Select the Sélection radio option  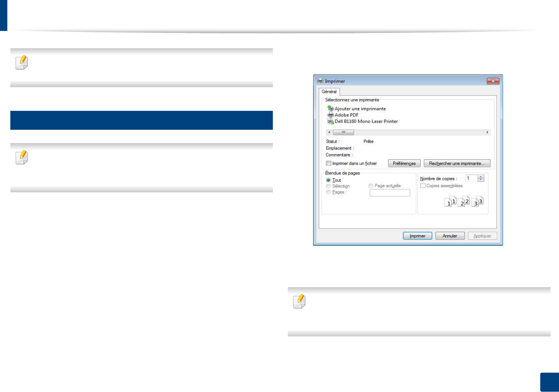(328, 186)
